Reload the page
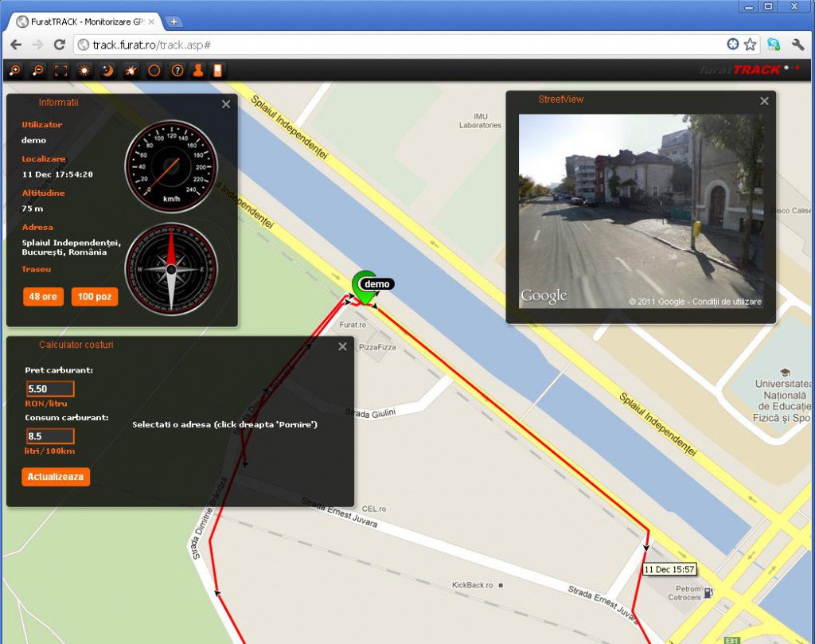The height and width of the screenshot is (644, 815). pos(60,45)
